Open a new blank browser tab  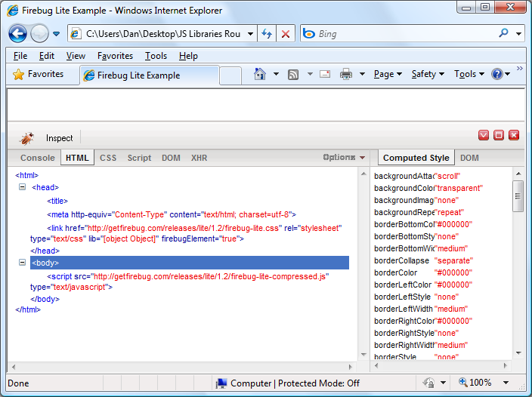[230, 76]
